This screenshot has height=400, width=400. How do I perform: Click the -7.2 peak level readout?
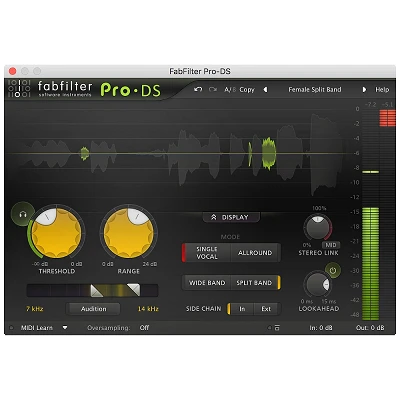[x=371, y=104]
